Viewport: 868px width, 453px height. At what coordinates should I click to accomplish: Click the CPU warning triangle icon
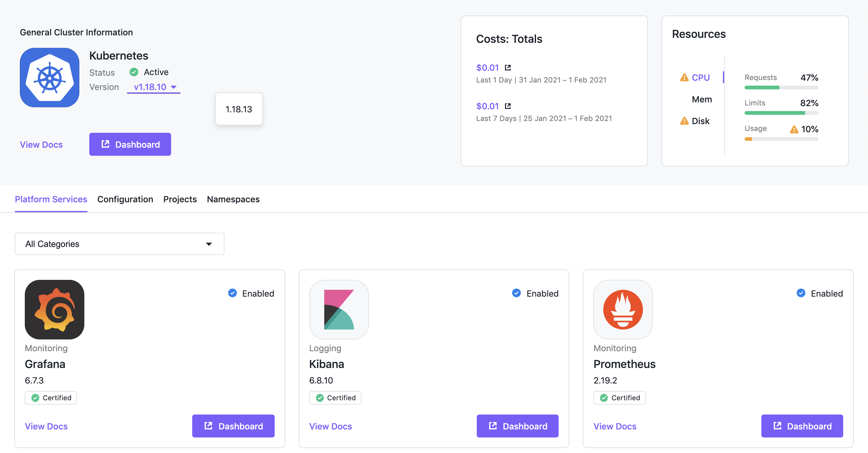684,77
